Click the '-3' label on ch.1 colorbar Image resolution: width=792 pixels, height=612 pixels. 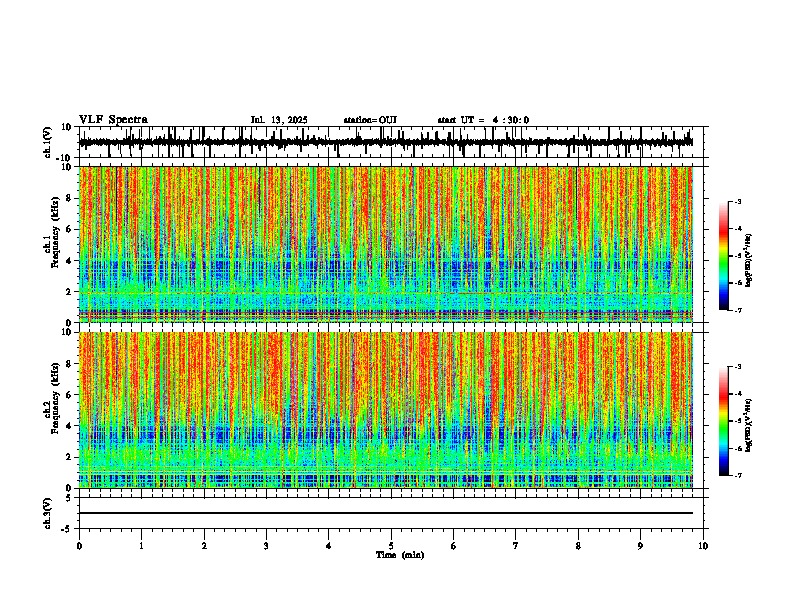click(x=737, y=201)
